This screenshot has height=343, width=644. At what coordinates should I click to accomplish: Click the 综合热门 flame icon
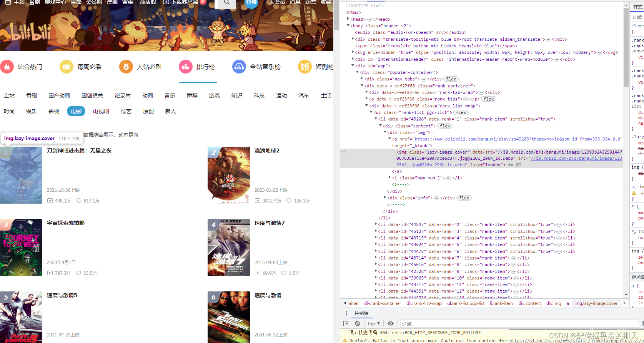tap(7, 67)
